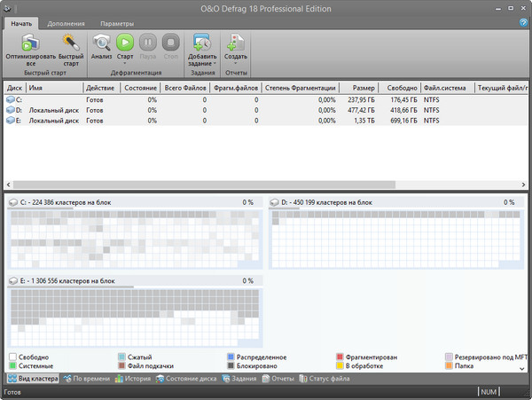The width and height of the screenshot is (532, 400).
Task: Launch Быстрый старт quick optimization
Action: pos(71,42)
